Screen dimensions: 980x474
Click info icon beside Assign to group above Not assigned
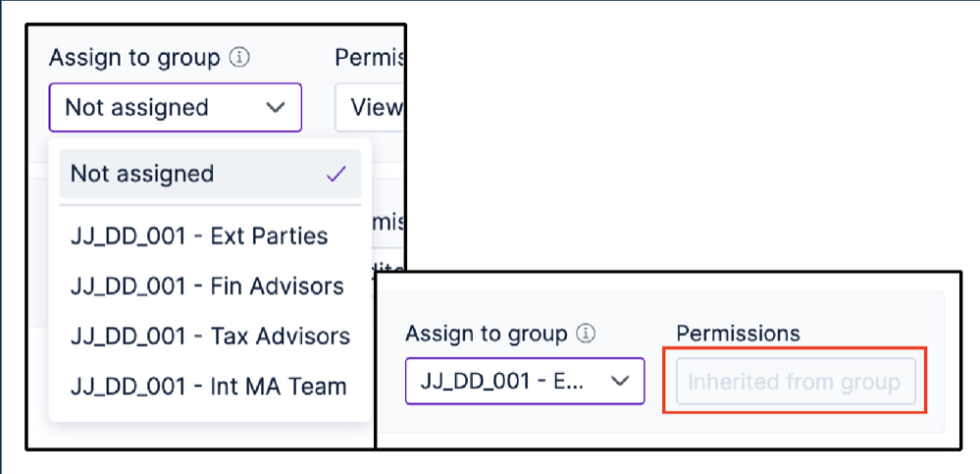239,58
